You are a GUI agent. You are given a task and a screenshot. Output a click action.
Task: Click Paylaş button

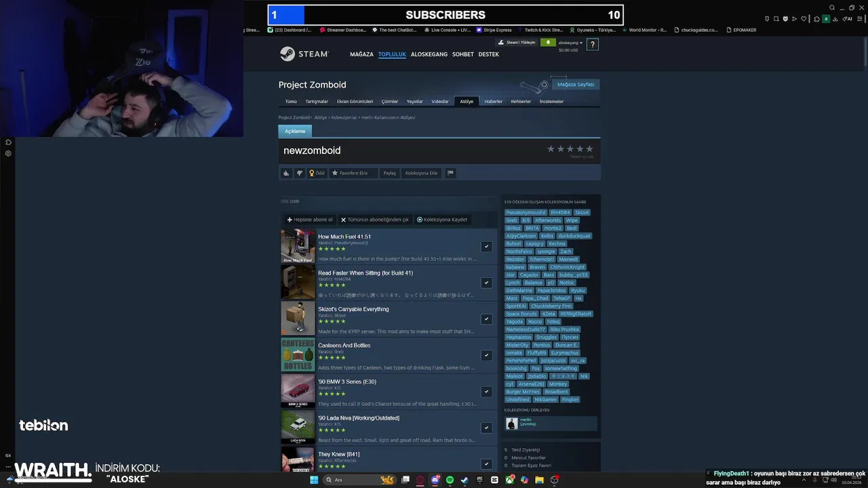(x=389, y=173)
